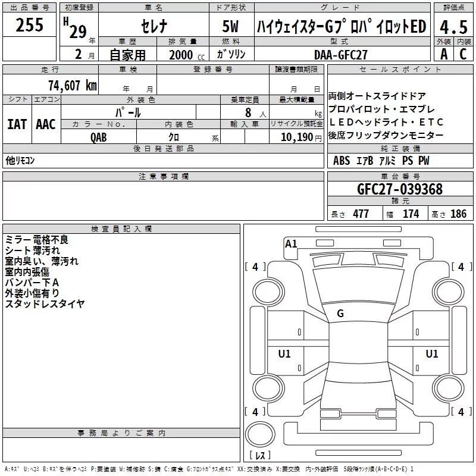Viewport: 476px width, 476px height.
Task: Select the right-side U1 dent mark
Action: click(432, 353)
